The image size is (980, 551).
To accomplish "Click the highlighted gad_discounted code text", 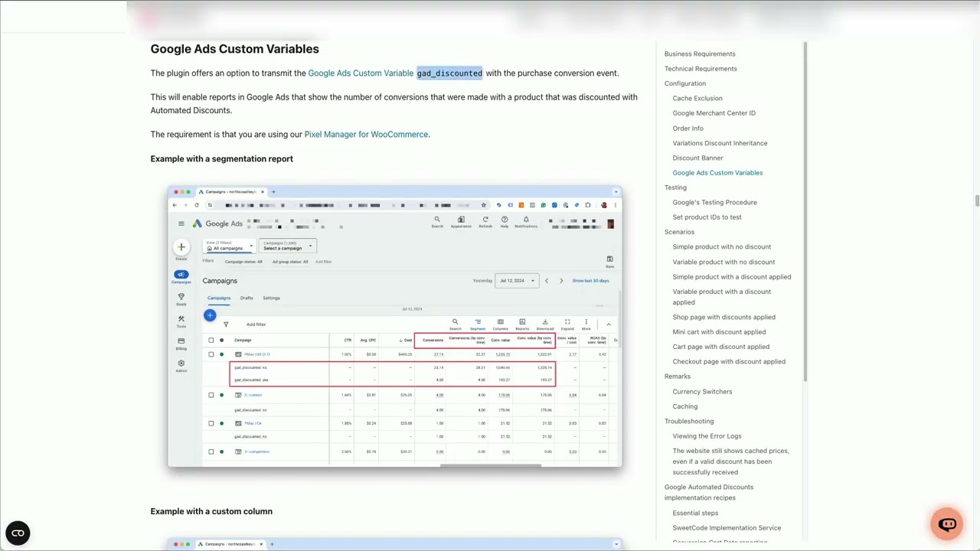I will coord(449,73).
